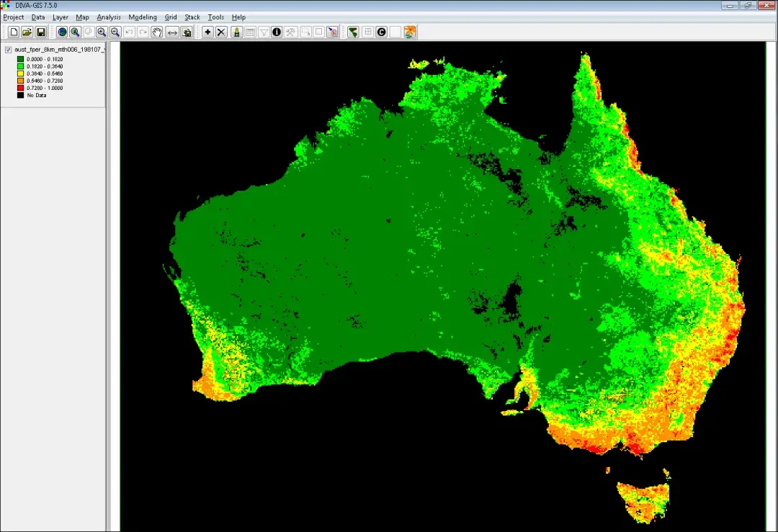The image size is (778, 532).
Task: Open the Stack menu
Action: click(x=192, y=17)
